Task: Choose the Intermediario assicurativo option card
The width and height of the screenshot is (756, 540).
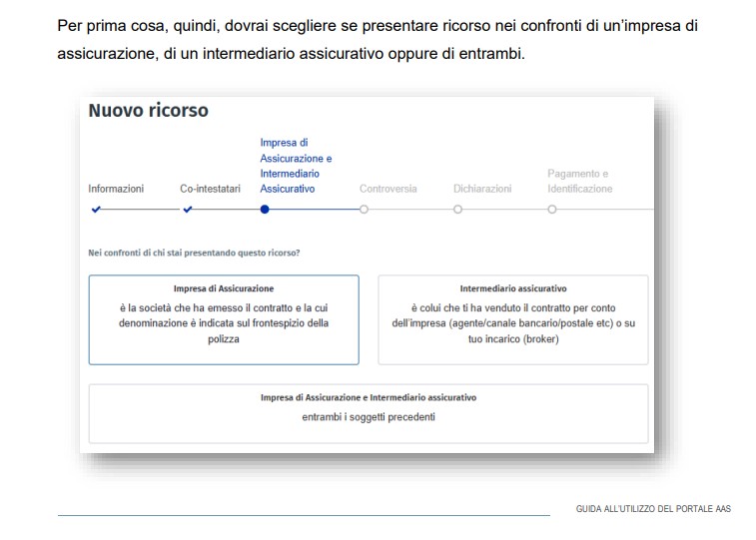Action: (512, 319)
